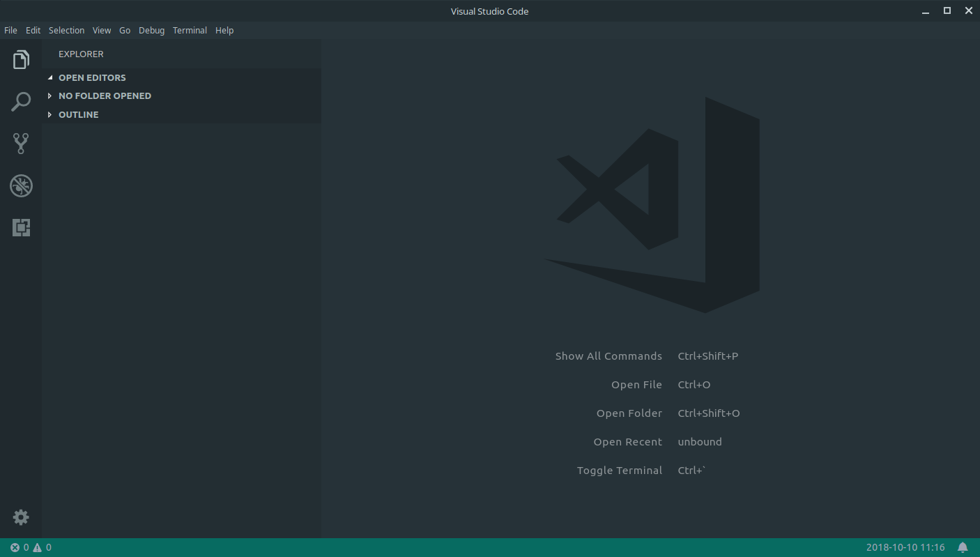Click 'Toggle Terminal' text in watermark

click(620, 471)
